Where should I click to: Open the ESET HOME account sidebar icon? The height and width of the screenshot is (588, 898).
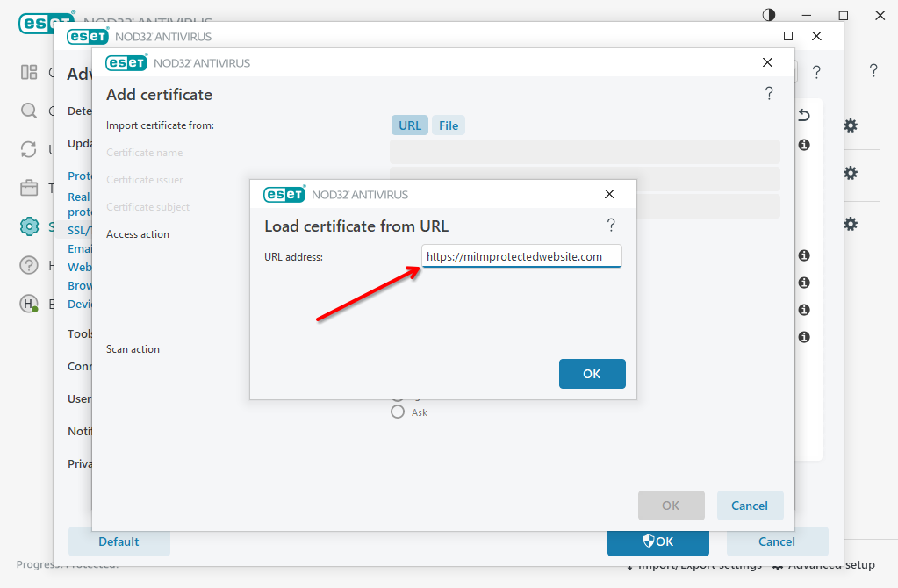point(29,304)
